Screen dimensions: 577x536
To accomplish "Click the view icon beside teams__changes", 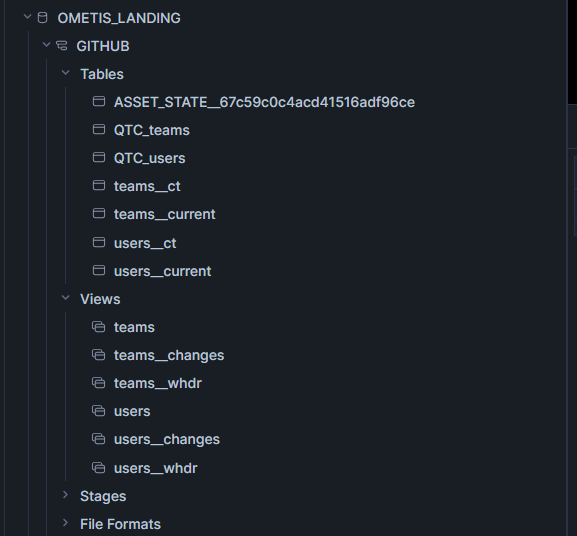I will pyautogui.click(x=99, y=355).
